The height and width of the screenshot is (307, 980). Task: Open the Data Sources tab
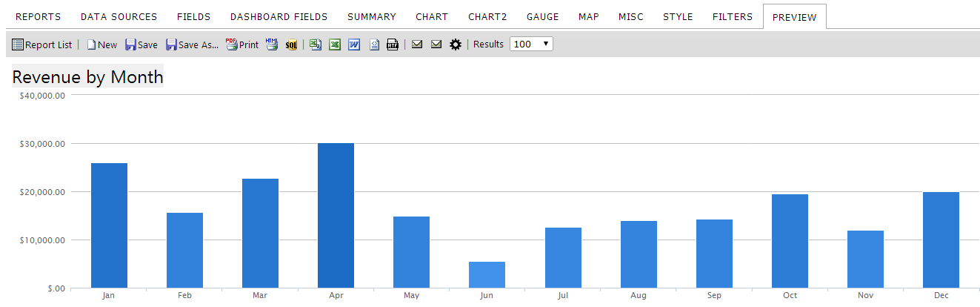pyautogui.click(x=119, y=16)
